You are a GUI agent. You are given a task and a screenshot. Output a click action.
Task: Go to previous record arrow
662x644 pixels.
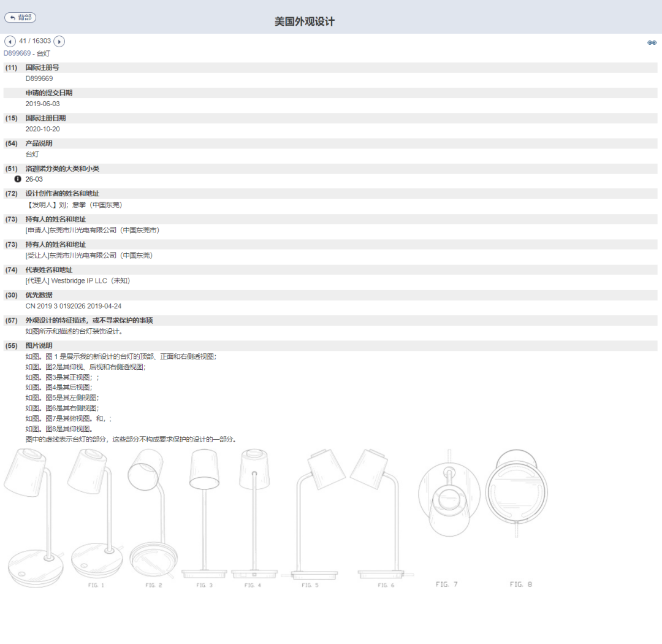click(10, 42)
